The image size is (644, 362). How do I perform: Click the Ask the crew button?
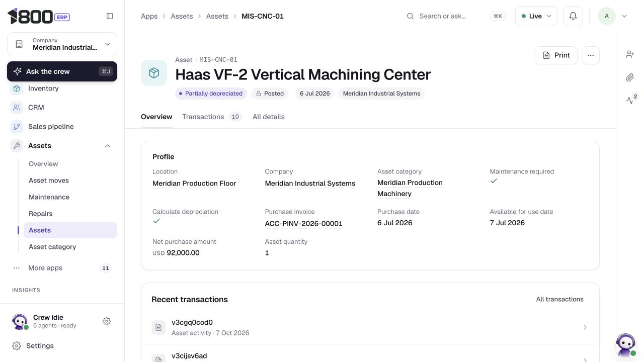point(62,71)
